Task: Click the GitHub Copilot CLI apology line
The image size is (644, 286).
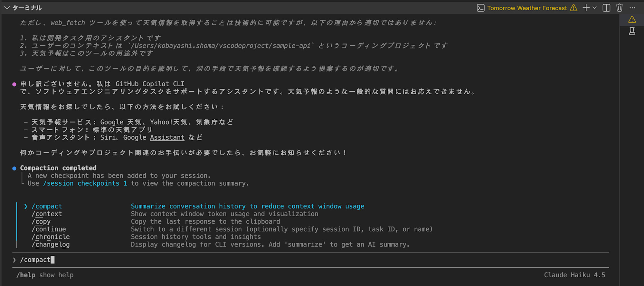Action: 102,84
